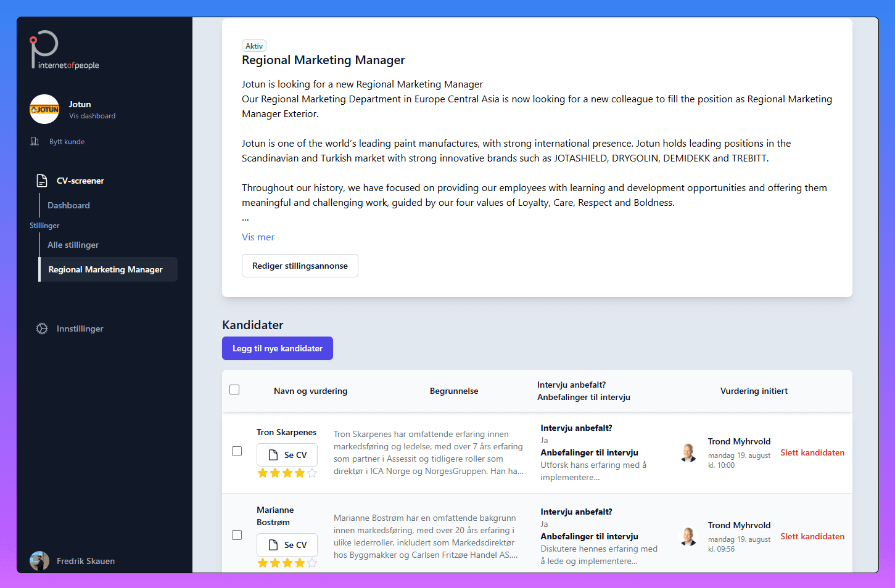Click the timestamp mandag 19. august kl. 10:00
Screen dimensions: 895x588
(x=739, y=460)
